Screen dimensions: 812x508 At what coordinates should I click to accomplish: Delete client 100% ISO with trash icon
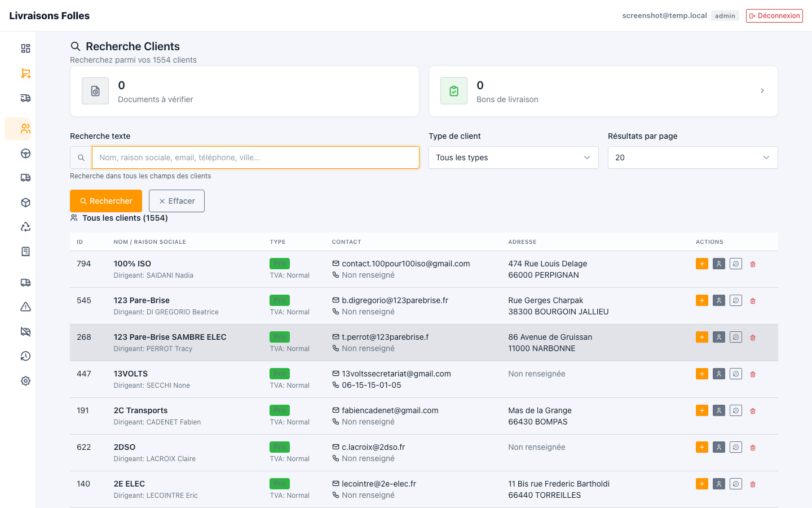pos(753,264)
